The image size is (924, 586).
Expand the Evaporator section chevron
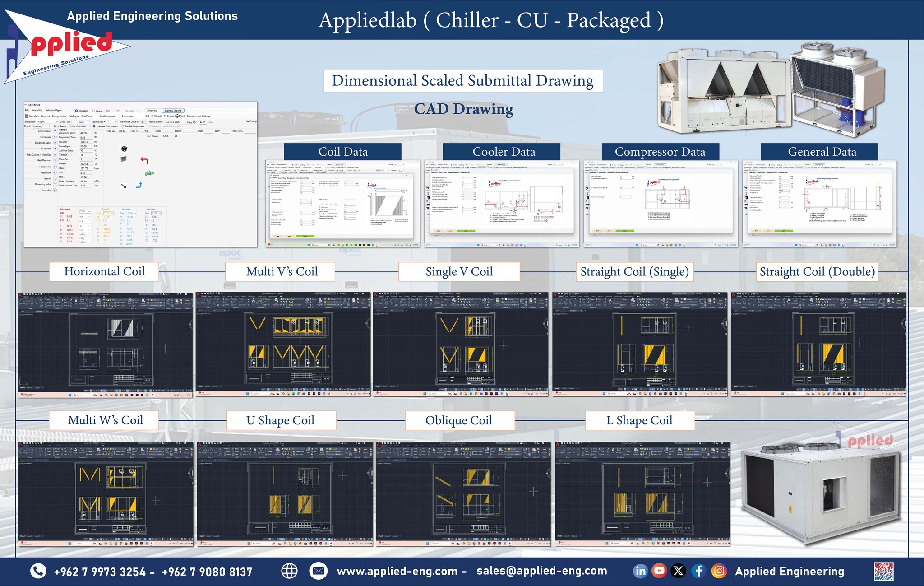click(55, 149)
